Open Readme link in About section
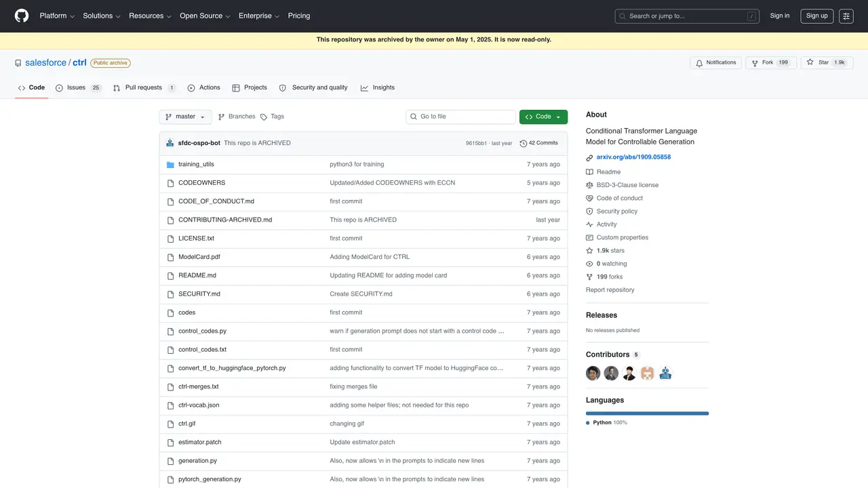 (603, 172)
